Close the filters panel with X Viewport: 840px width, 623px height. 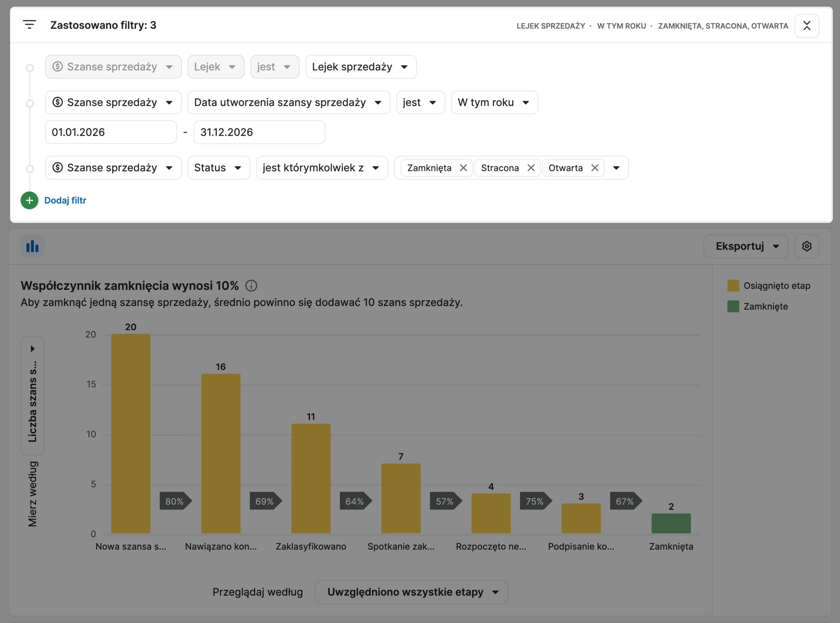[807, 26]
